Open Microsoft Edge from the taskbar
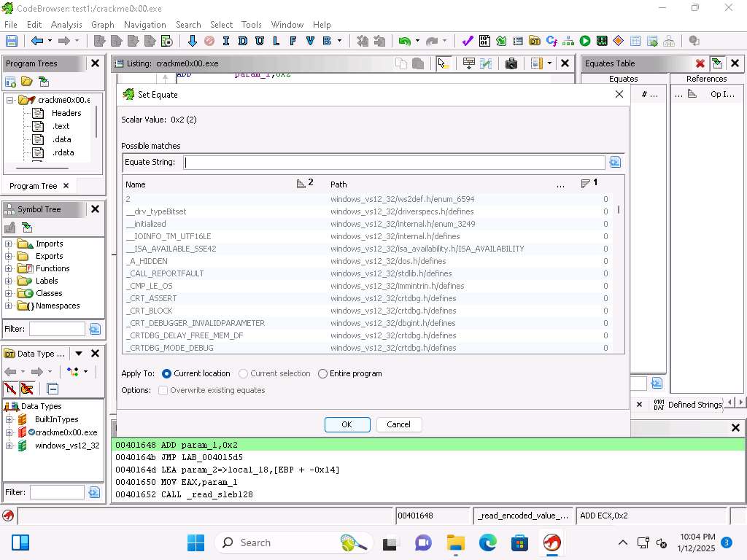 [487, 542]
